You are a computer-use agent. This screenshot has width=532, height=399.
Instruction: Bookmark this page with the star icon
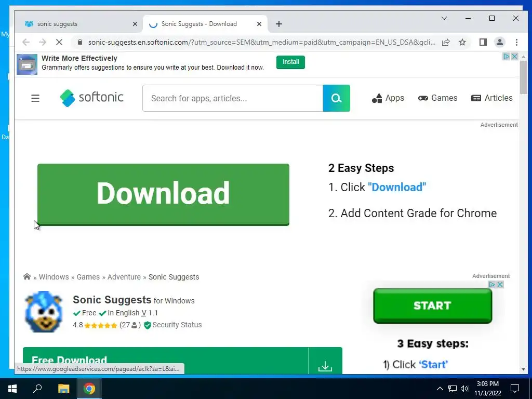(462, 42)
